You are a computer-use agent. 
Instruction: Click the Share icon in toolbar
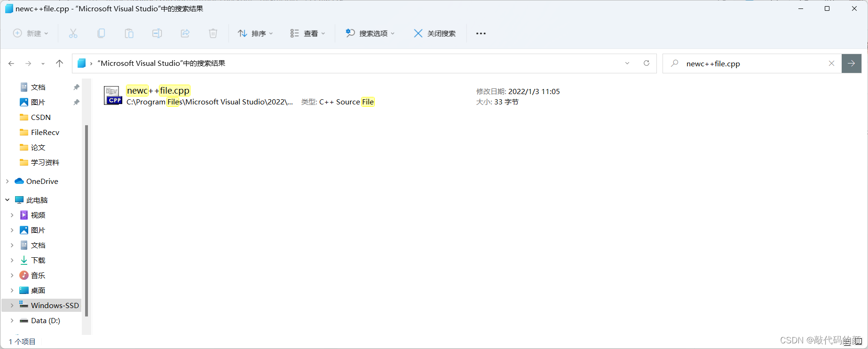185,33
